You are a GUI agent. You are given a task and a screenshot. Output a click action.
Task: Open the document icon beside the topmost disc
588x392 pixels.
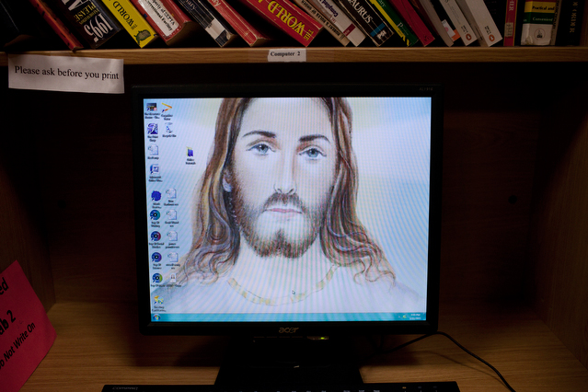[171, 215]
